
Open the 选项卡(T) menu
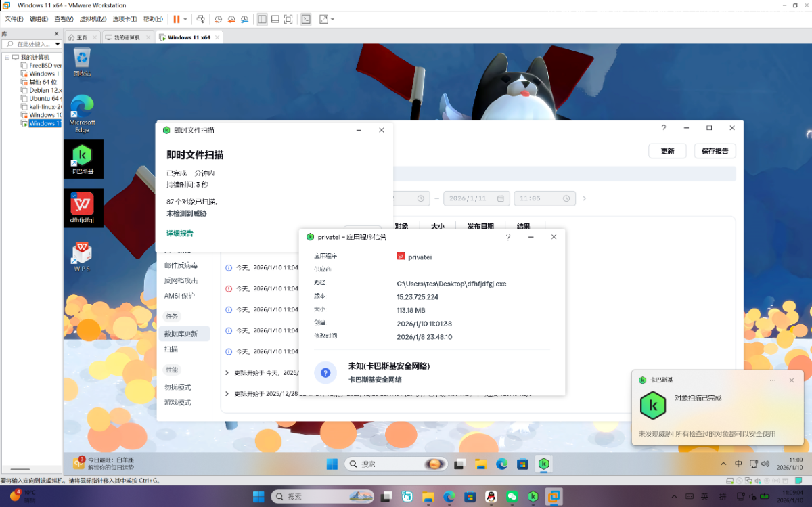tap(125, 19)
